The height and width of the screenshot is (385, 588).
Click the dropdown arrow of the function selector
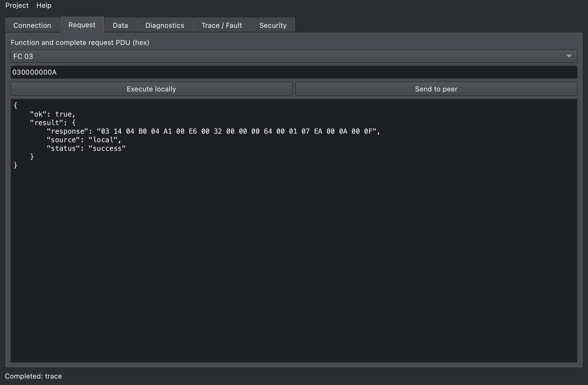[x=569, y=56]
